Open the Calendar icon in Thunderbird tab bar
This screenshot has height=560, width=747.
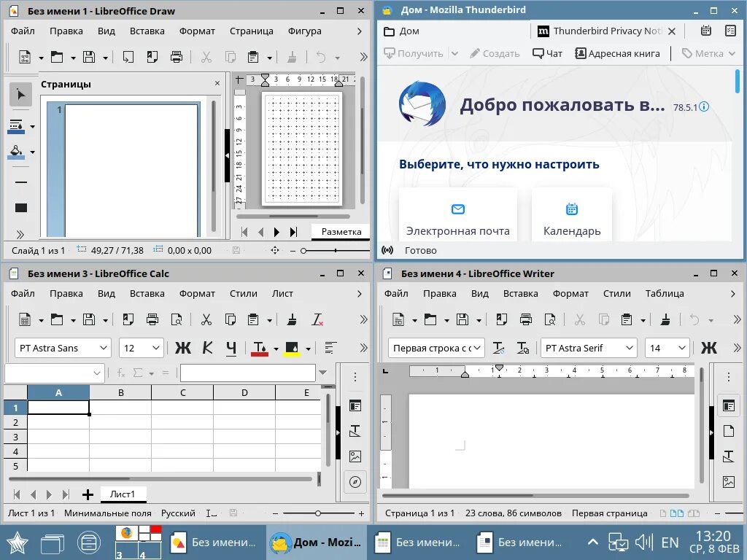[706, 31]
